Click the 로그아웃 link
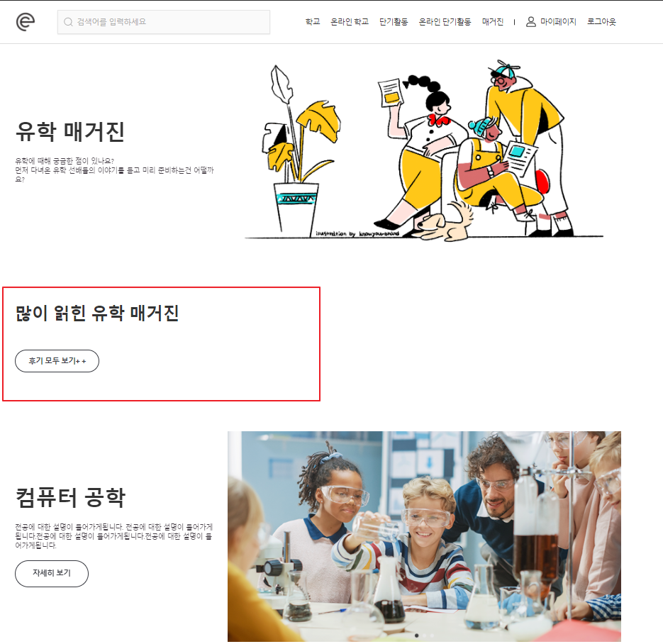 pyautogui.click(x=601, y=21)
